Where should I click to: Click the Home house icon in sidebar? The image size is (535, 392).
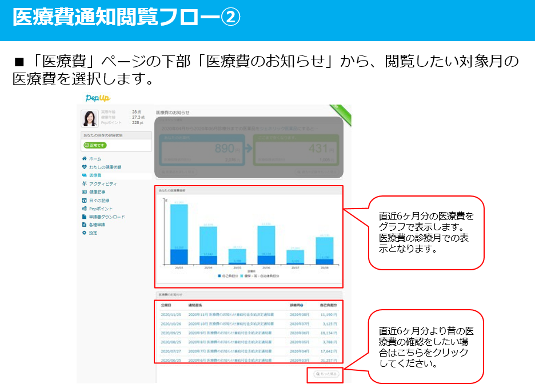pyautogui.click(x=84, y=158)
